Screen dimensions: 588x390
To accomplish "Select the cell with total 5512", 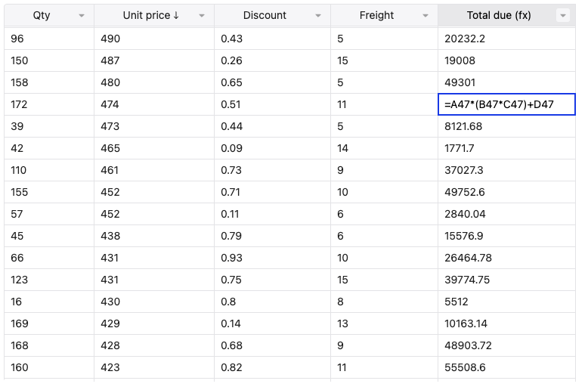I will tap(506, 302).
